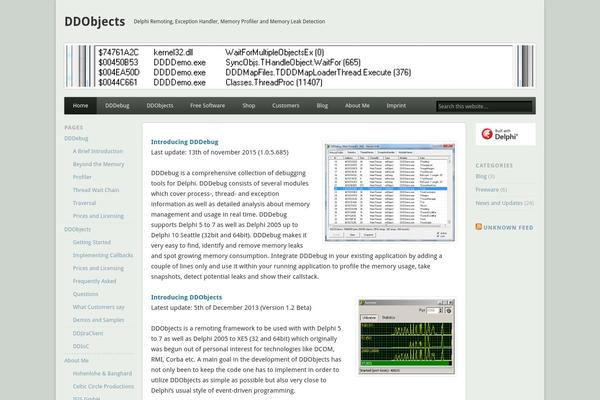Click the CATEGORIES sidebar heading

pyautogui.click(x=494, y=165)
